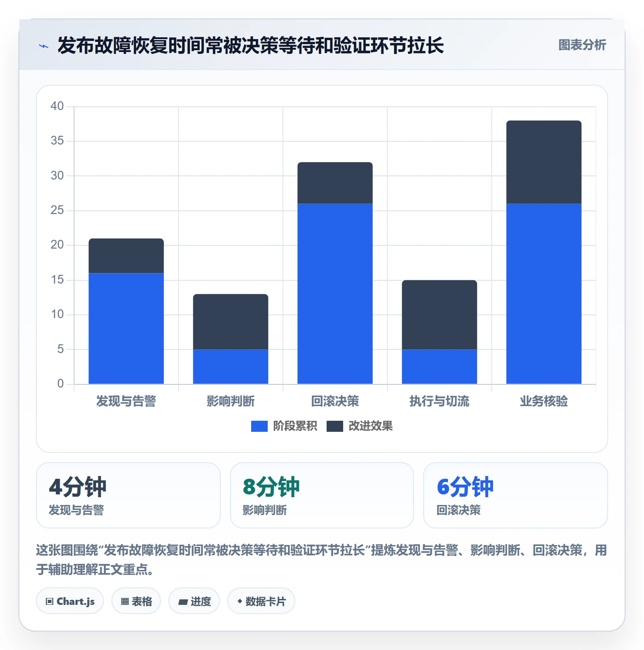Select the 表格 tag chip
The width and height of the screenshot is (644, 650).
pyautogui.click(x=136, y=601)
